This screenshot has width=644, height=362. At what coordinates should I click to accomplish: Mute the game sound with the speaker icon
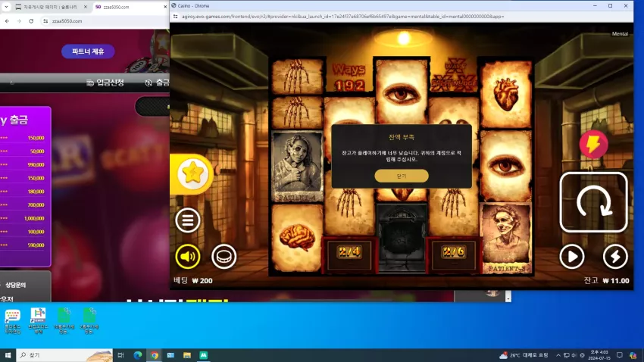[188, 257]
